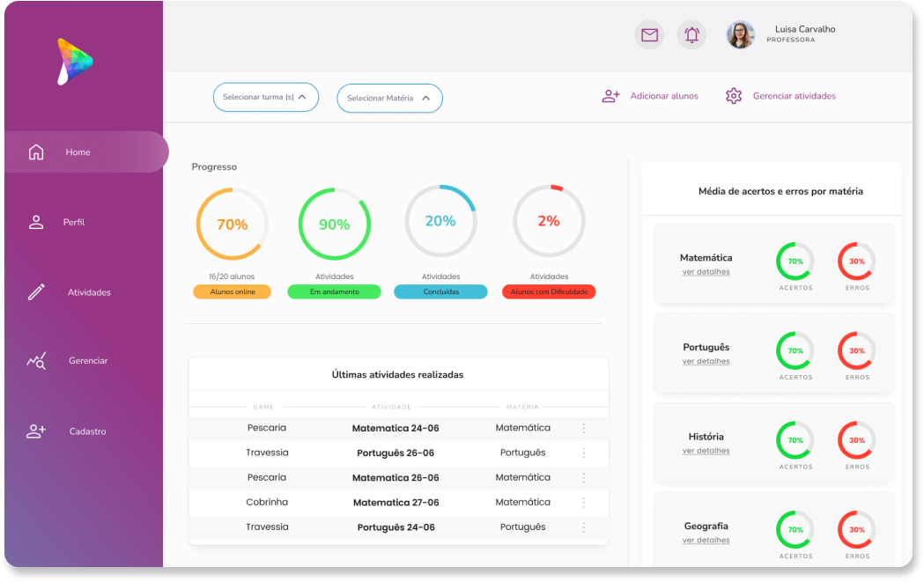The height and width of the screenshot is (582, 924).
Task: Open the Atividades menu item in sidebar
Action: pos(89,292)
